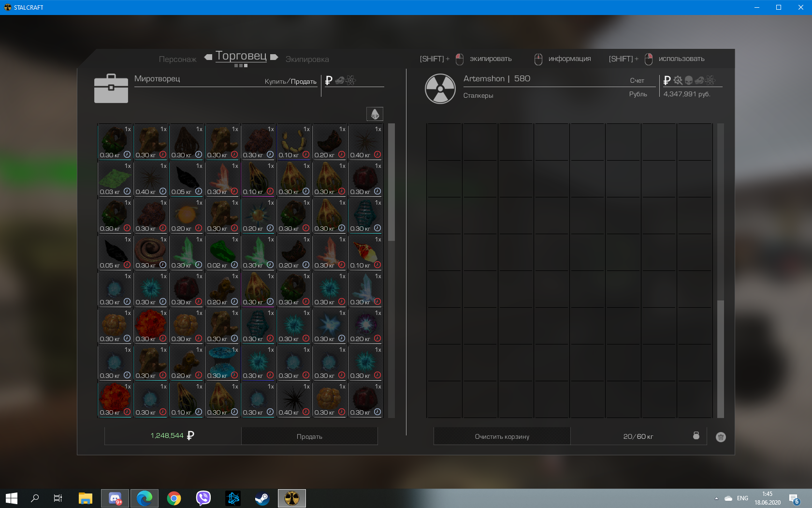Switch trader mode to Продать
The image size is (812, 508).
pyautogui.click(x=304, y=81)
